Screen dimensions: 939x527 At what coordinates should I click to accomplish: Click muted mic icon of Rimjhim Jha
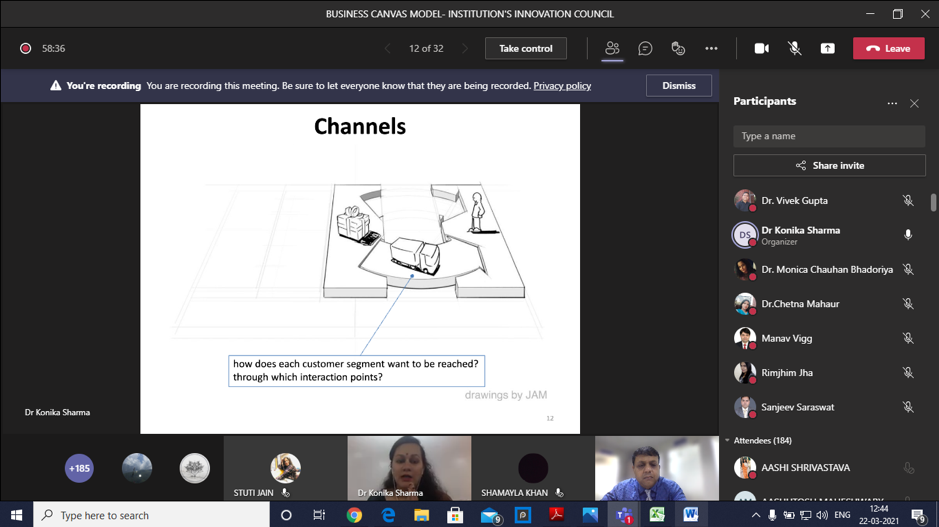point(908,372)
